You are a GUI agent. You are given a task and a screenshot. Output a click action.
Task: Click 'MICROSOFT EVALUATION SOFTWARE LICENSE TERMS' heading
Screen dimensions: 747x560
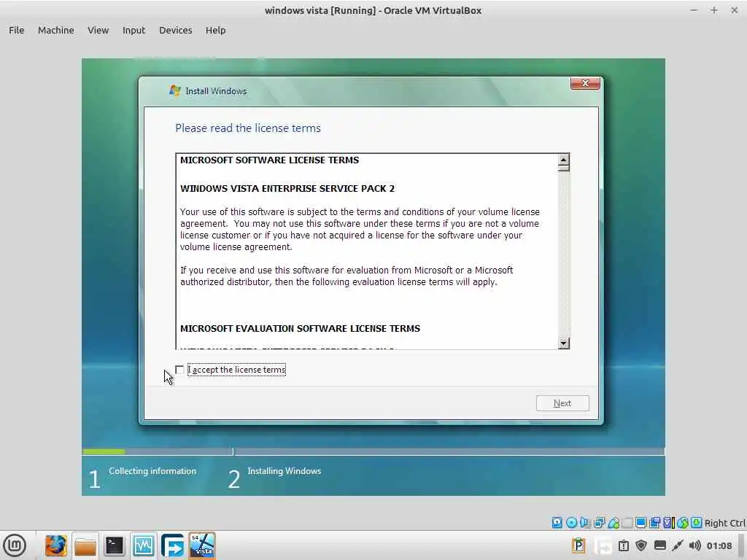pos(300,329)
